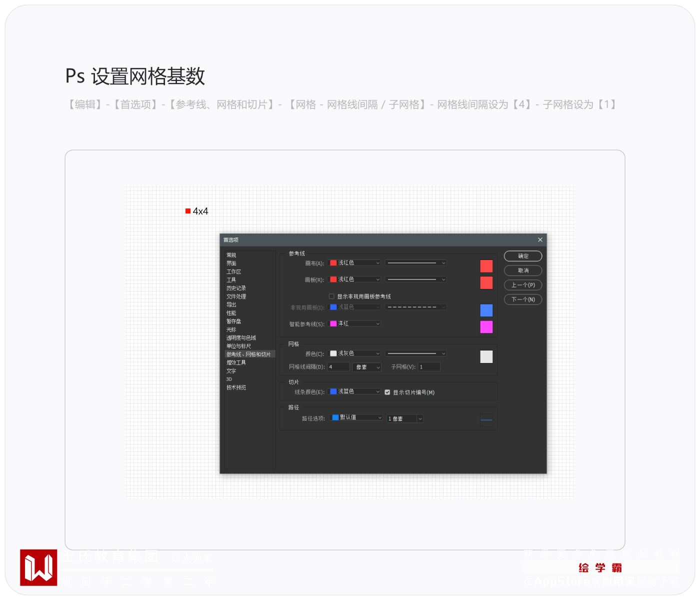The height and width of the screenshot is (600, 700).
Task: Expand the 非现用画板(I) dashed line style dropdown
Action: pyautogui.click(x=415, y=307)
